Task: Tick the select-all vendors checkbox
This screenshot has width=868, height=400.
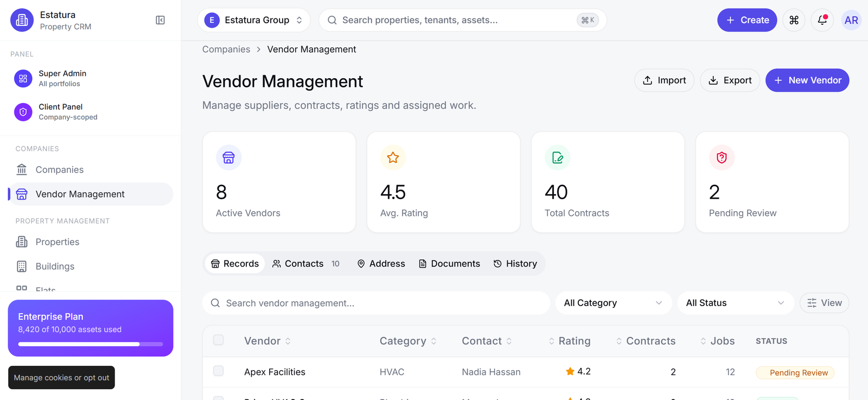Action: (x=219, y=340)
